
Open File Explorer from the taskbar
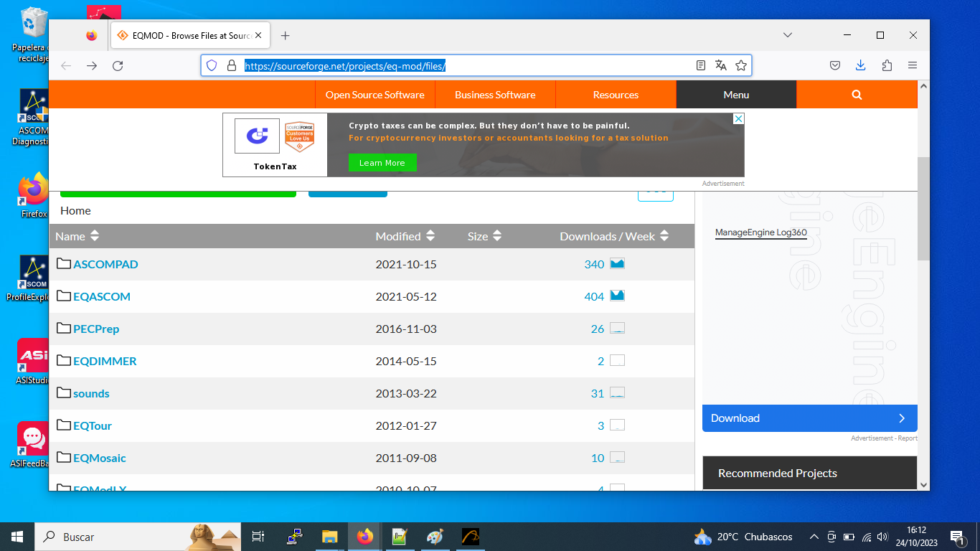point(329,537)
